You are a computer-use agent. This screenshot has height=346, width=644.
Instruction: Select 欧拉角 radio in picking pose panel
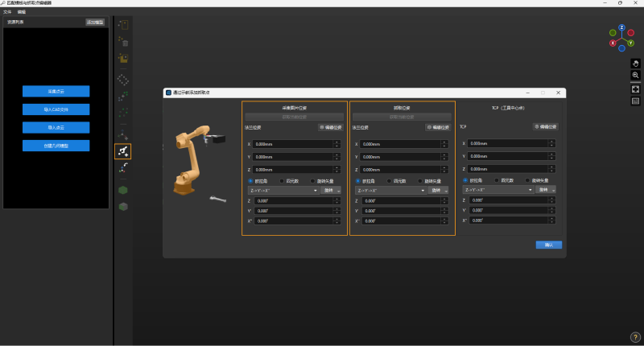point(357,181)
